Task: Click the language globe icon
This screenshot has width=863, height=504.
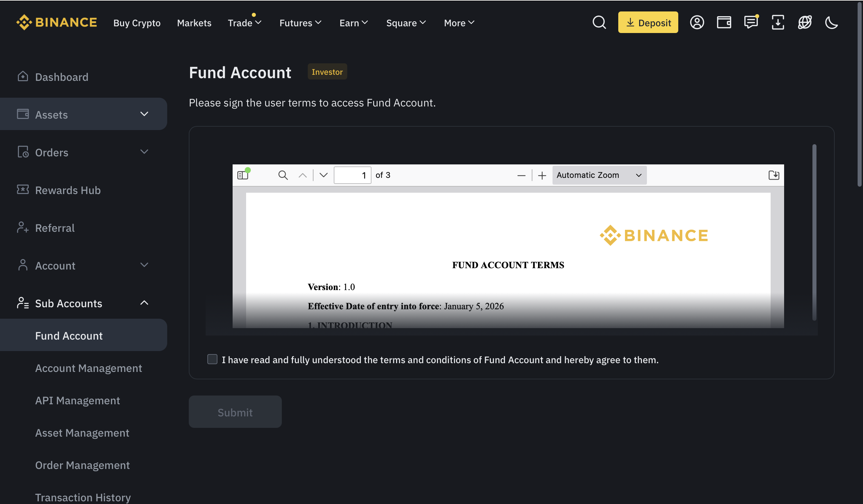Action: (804, 23)
